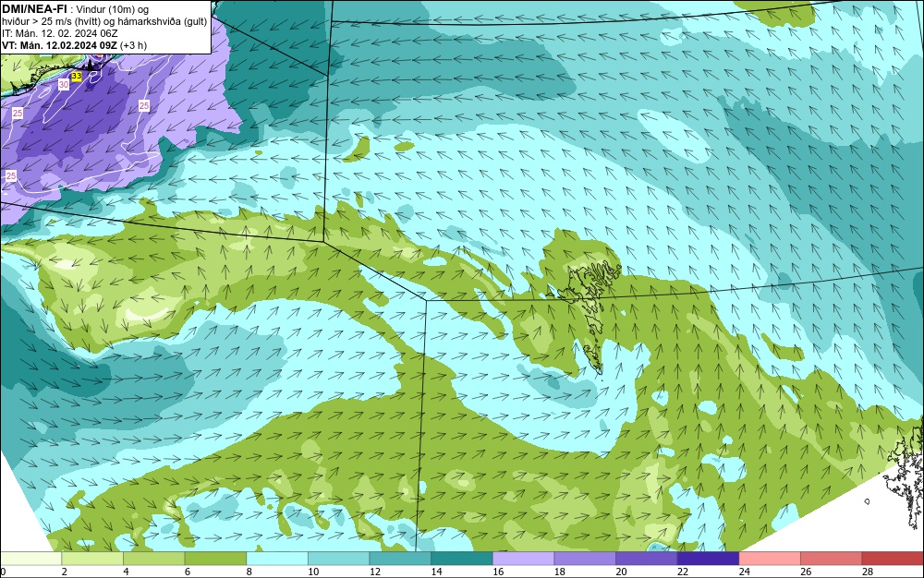Click the 'VT: Mán. 12.02.2024 09Z' line
Viewport: 924px width, 578px height.
[x=59, y=45]
